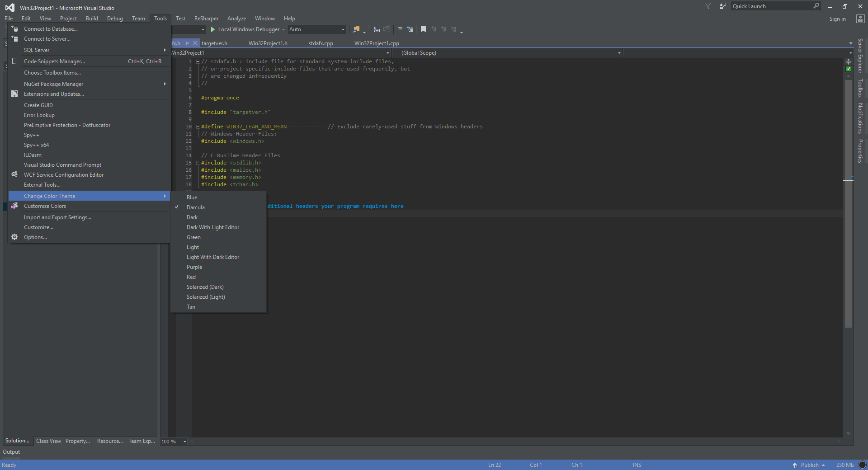Click the comment out selected lines icon
Viewport: 868px width, 470px height.
(x=400, y=29)
